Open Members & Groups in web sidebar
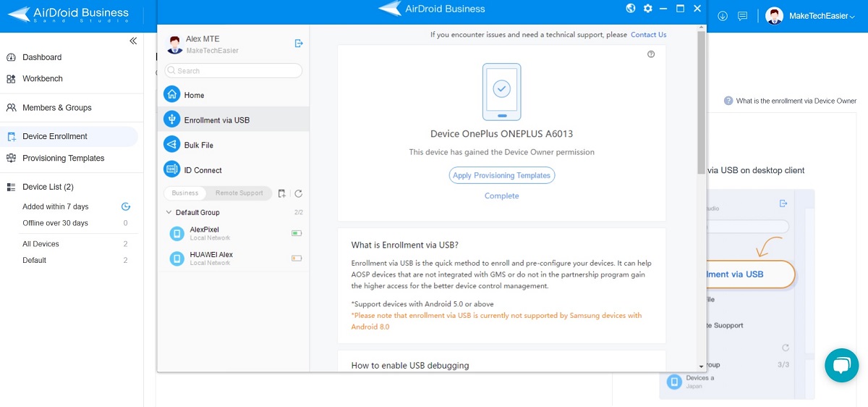The image size is (868, 407). pos(57,107)
